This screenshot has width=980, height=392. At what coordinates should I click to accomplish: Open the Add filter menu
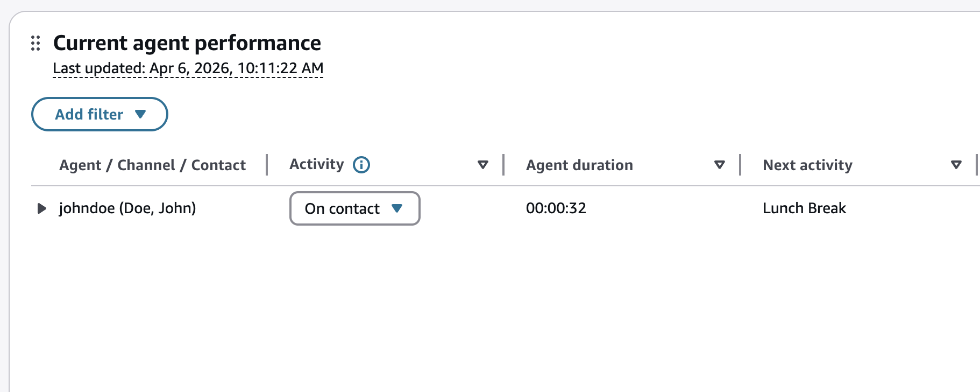(100, 114)
